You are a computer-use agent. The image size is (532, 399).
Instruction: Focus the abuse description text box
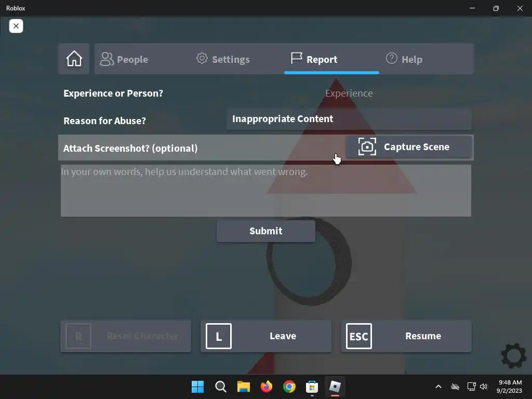point(265,191)
